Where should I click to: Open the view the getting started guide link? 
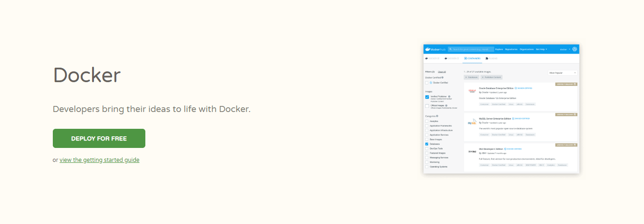click(x=100, y=160)
